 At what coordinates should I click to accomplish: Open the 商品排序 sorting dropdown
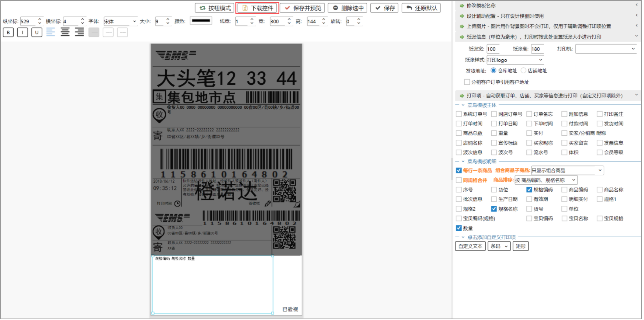[546, 180]
